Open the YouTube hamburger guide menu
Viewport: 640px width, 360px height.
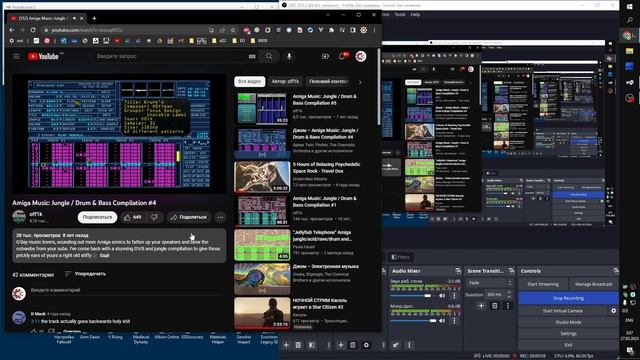coord(16,56)
